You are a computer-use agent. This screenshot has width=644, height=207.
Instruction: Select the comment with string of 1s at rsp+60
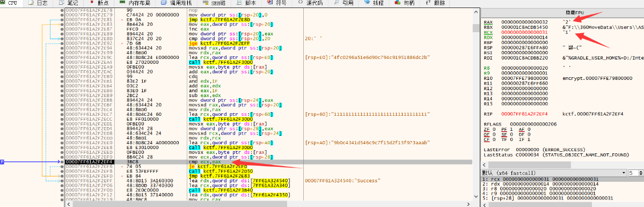click(368, 114)
